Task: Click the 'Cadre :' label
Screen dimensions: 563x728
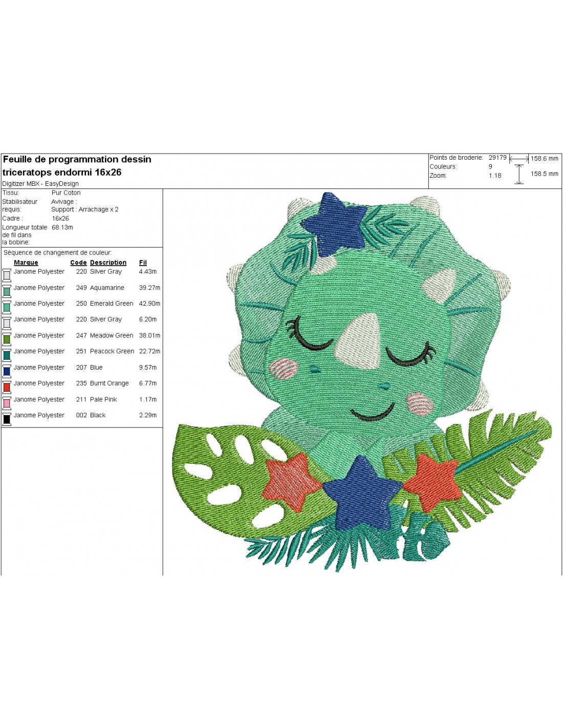Action: coord(12,219)
